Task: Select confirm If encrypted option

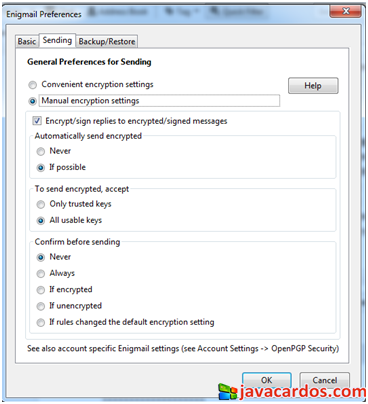Action: pos(41,290)
